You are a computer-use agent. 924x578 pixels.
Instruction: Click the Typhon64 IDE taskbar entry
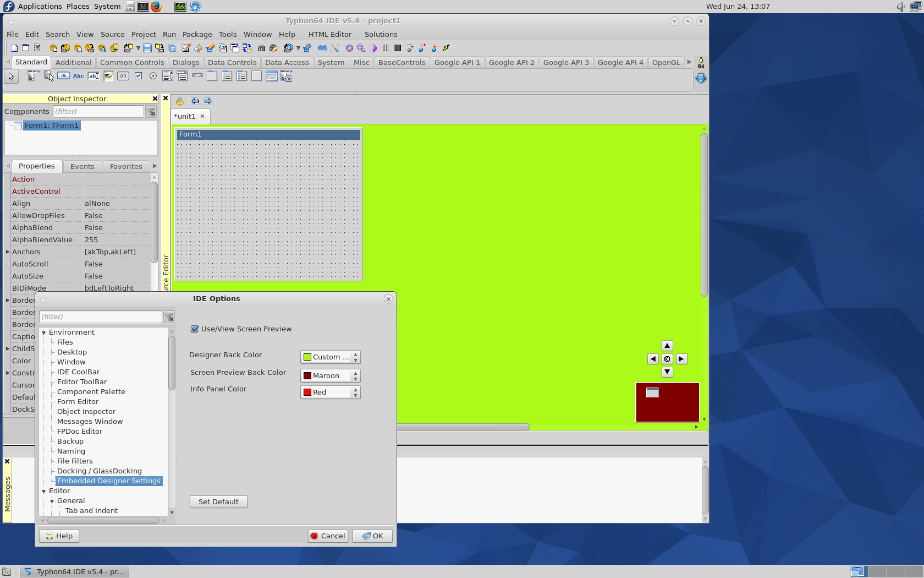tap(75, 571)
